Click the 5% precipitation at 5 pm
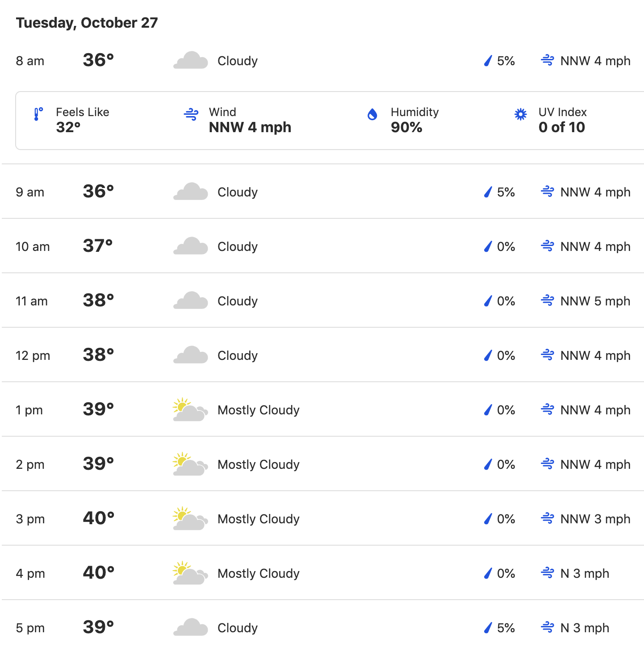This screenshot has width=644, height=651. (506, 628)
